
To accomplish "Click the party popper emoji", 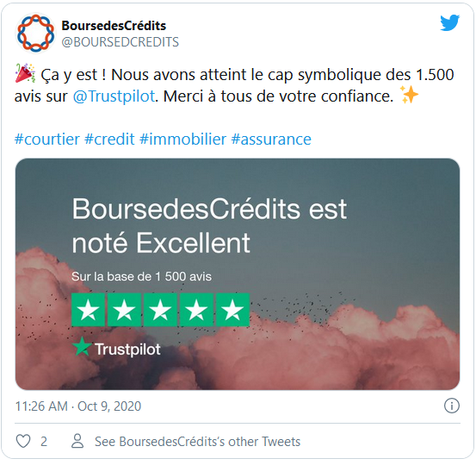I will [x=25, y=73].
